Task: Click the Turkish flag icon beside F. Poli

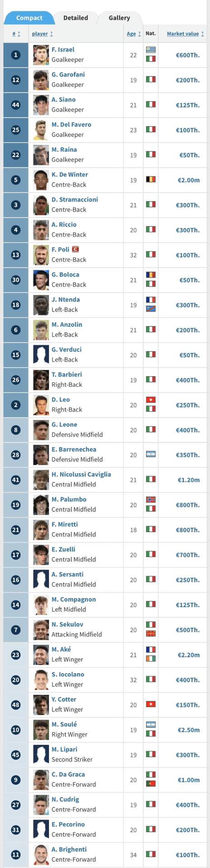Action: [x=75, y=249]
